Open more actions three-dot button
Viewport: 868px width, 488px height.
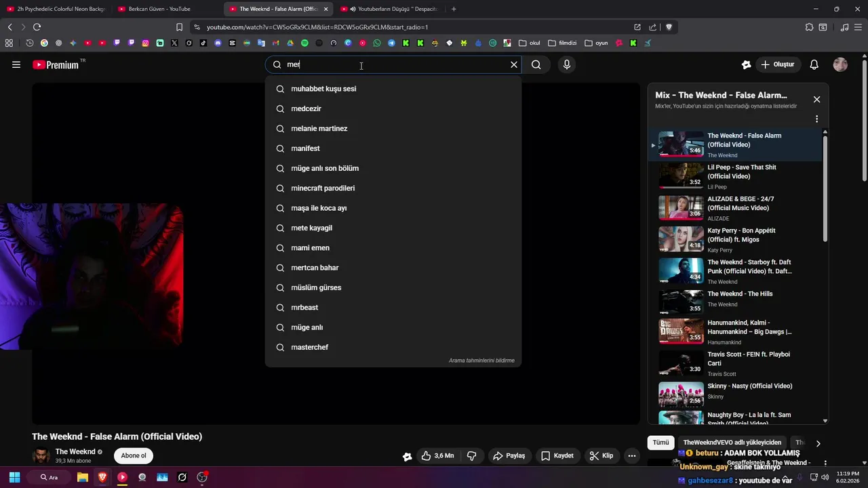pyautogui.click(x=632, y=455)
